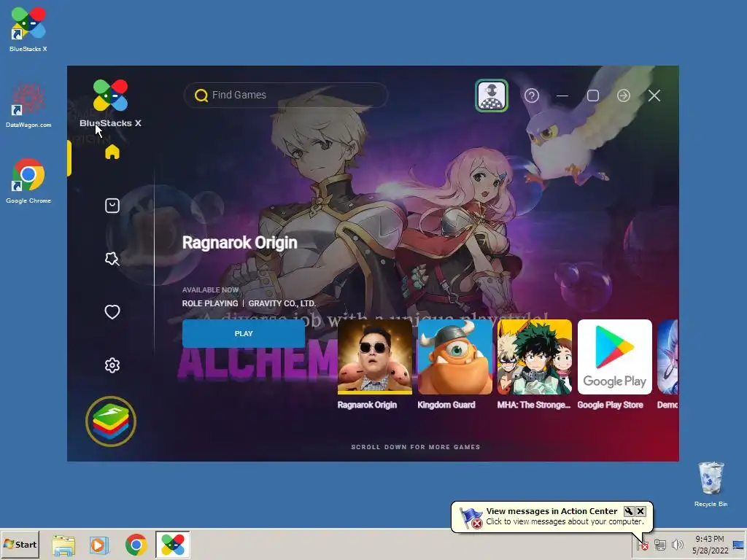747x560 pixels.
Task: Click the BlueStacks X logo in the app
Action: pyautogui.click(x=111, y=104)
